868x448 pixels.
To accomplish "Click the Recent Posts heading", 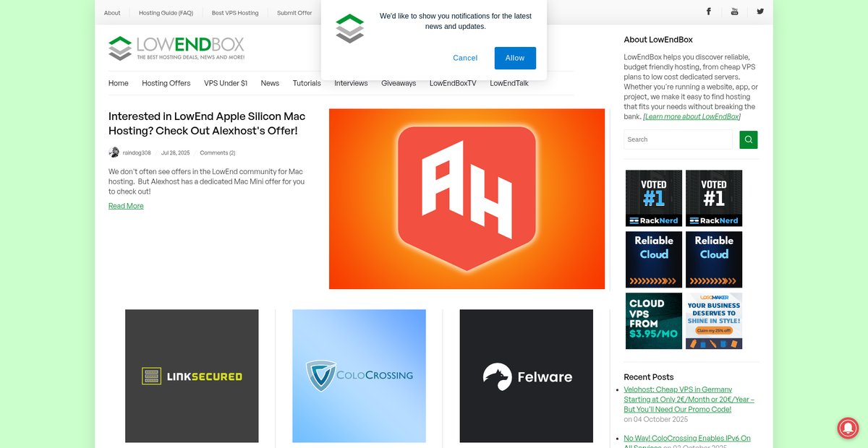I will pos(649,376).
